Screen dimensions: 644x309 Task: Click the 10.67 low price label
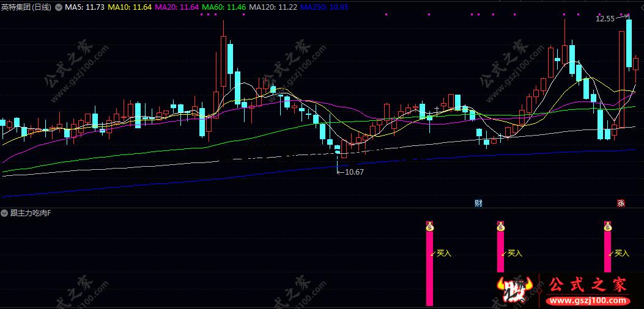354,172
